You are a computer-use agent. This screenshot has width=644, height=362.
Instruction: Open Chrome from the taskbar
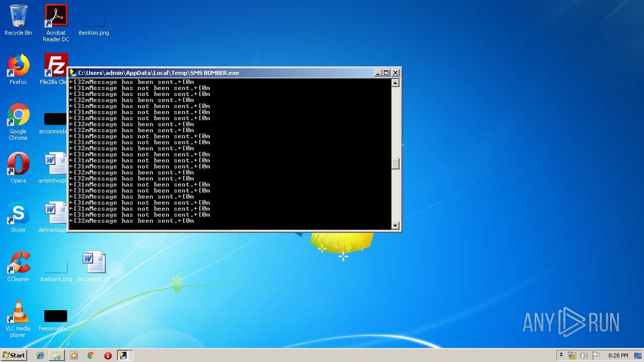click(91, 355)
